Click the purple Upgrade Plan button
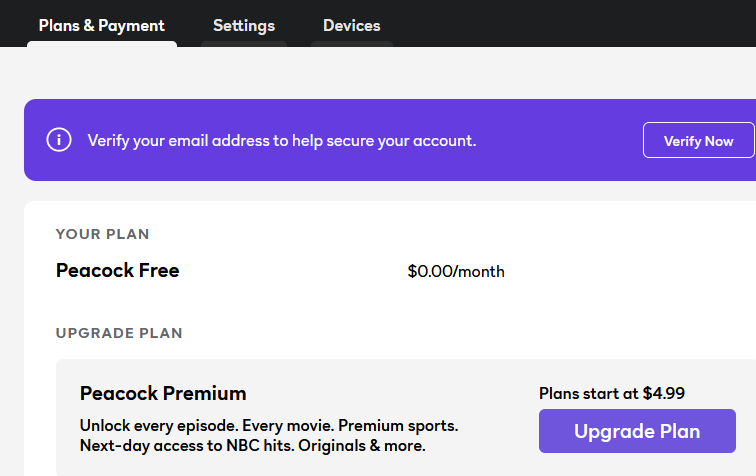Image resolution: width=756 pixels, height=476 pixels. click(637, 431)
